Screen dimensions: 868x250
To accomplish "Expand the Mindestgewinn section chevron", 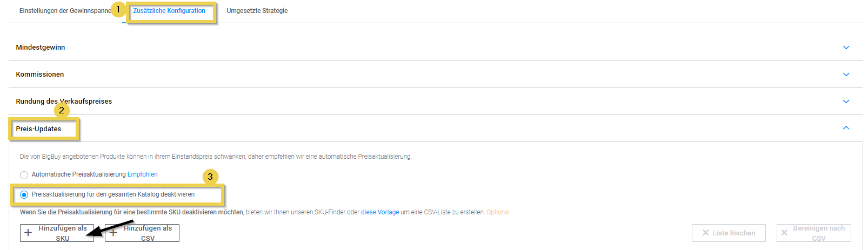I will (846, 48).
